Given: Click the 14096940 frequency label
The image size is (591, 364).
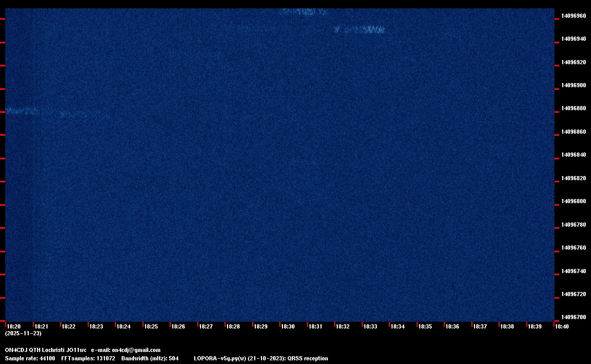Looking at the screenshot, I should (574, 39).
